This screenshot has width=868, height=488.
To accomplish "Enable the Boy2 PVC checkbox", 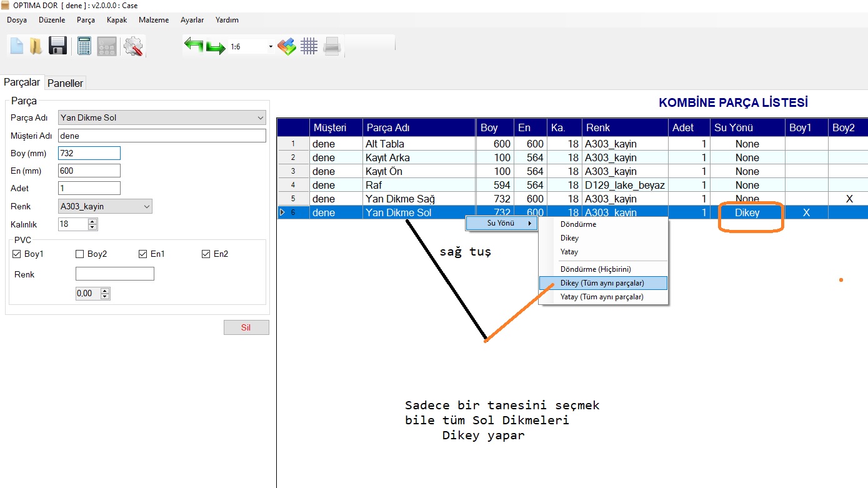I will point(80,254).
